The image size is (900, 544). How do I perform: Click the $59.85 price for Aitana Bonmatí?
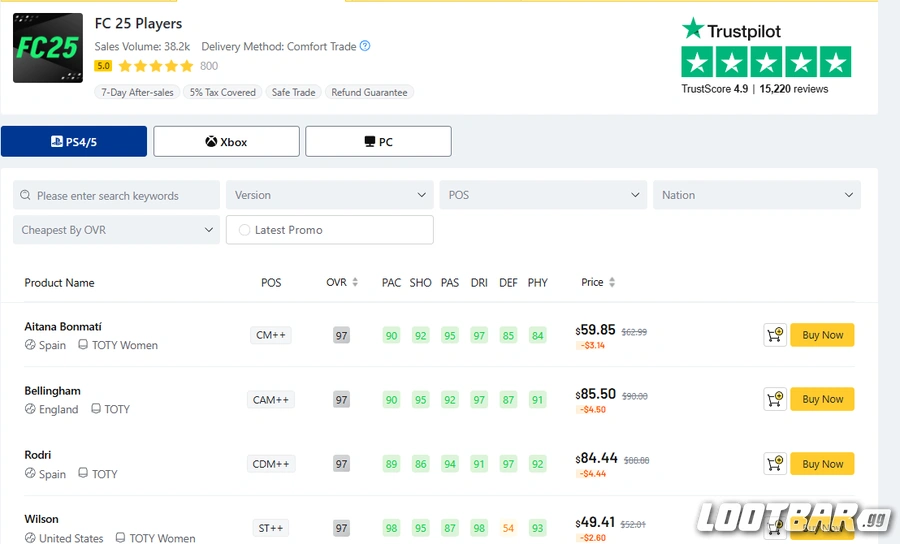point(595,330)
